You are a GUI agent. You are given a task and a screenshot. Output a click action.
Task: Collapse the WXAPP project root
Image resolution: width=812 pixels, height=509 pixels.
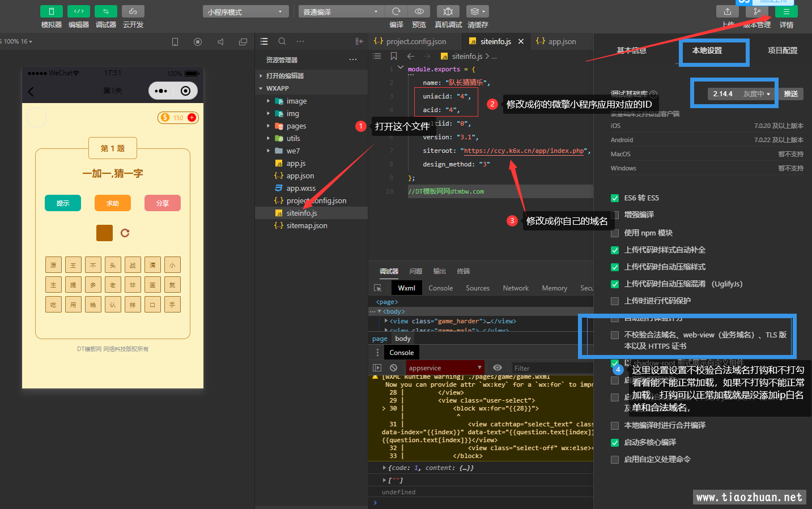(261, 88)
